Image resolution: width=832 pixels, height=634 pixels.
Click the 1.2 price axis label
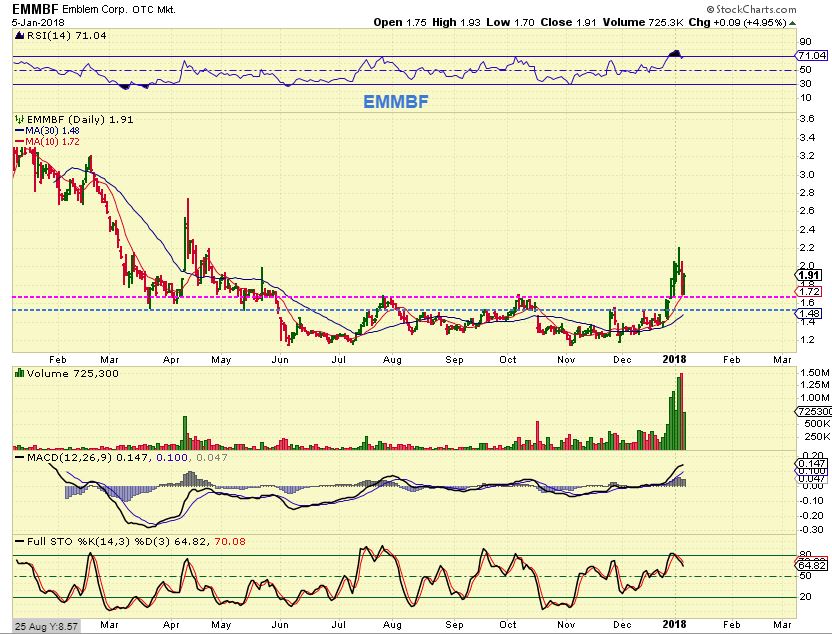(x=807, y=339)
